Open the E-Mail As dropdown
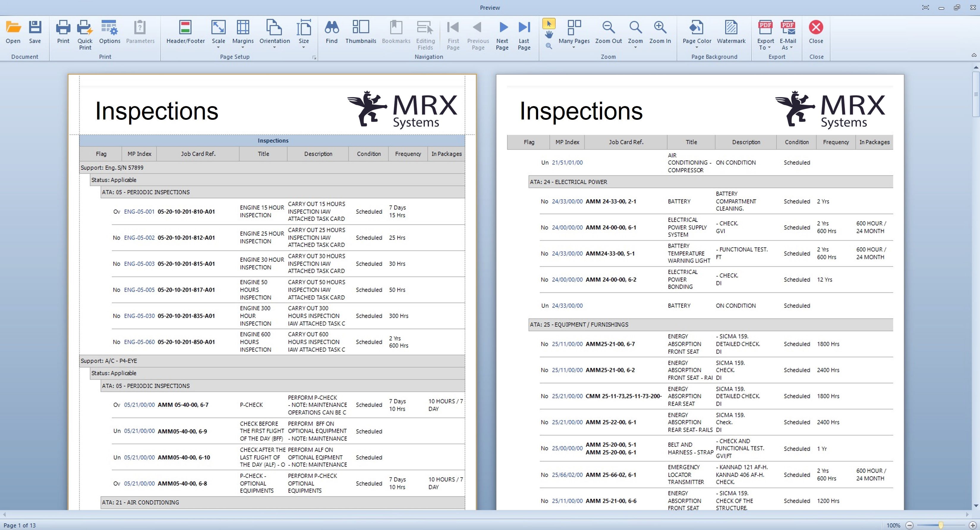Viewport: 980px width, 530px height. [787, 35]
